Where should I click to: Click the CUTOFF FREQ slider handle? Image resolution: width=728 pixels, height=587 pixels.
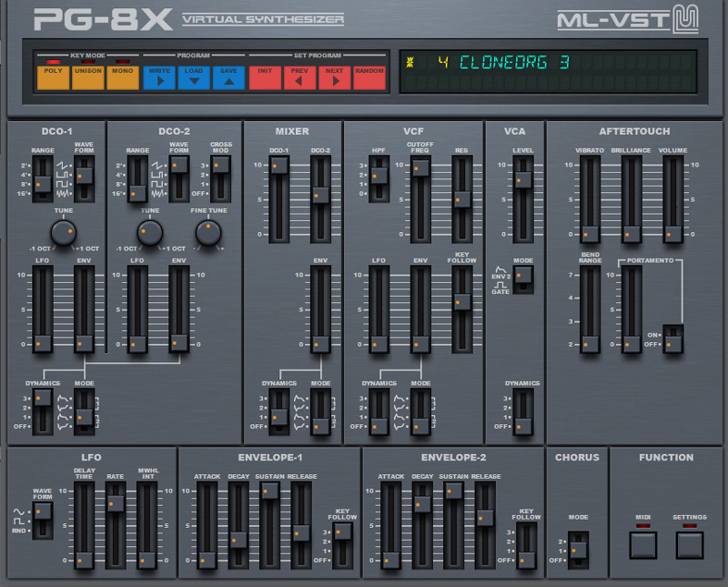(420, 167)
